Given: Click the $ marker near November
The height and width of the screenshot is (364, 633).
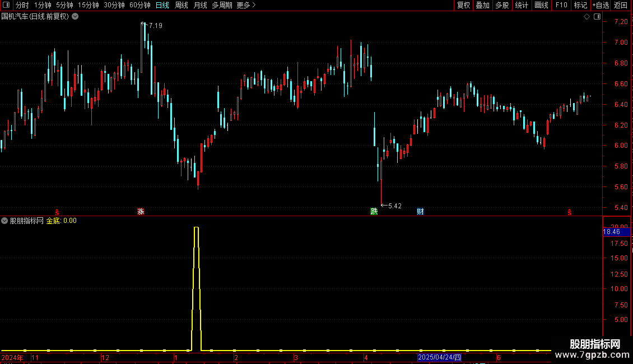Looking at the screenshot, I should (x=57, y=212).
